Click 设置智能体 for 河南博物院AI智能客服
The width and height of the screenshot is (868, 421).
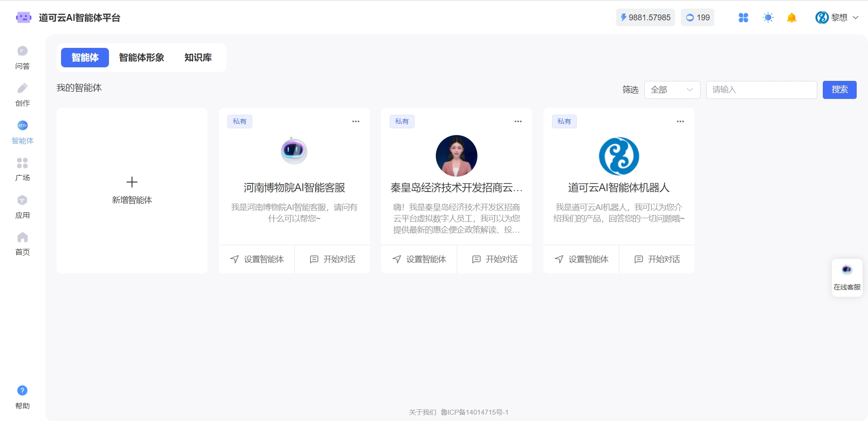coord(257,259)
